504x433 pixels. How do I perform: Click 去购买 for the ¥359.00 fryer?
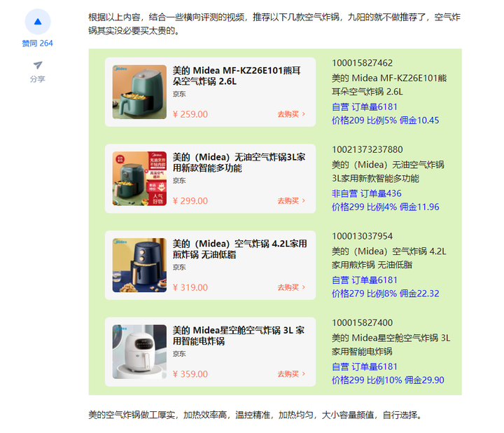291,374
